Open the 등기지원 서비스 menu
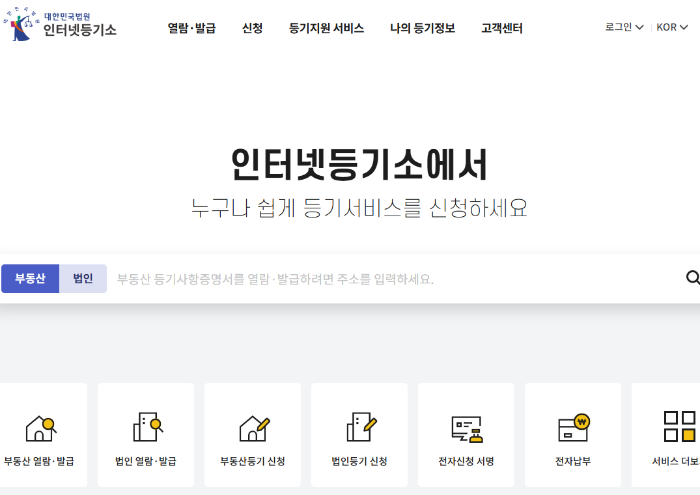The image size is (700, 495). 326,28
